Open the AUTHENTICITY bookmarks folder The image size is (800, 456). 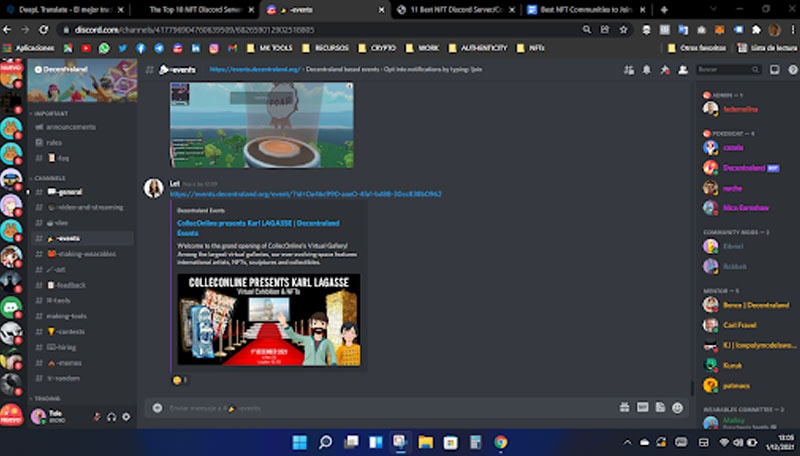(x=478, y=48)
